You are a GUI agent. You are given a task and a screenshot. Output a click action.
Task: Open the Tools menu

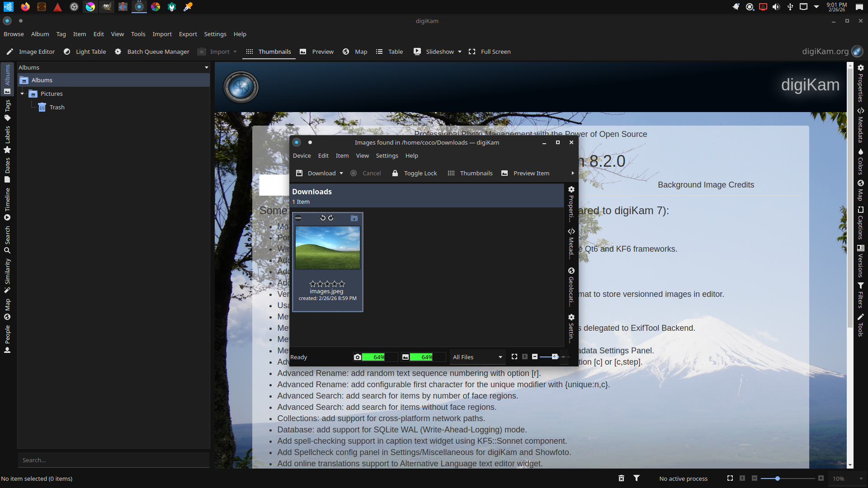coord(138,34)
